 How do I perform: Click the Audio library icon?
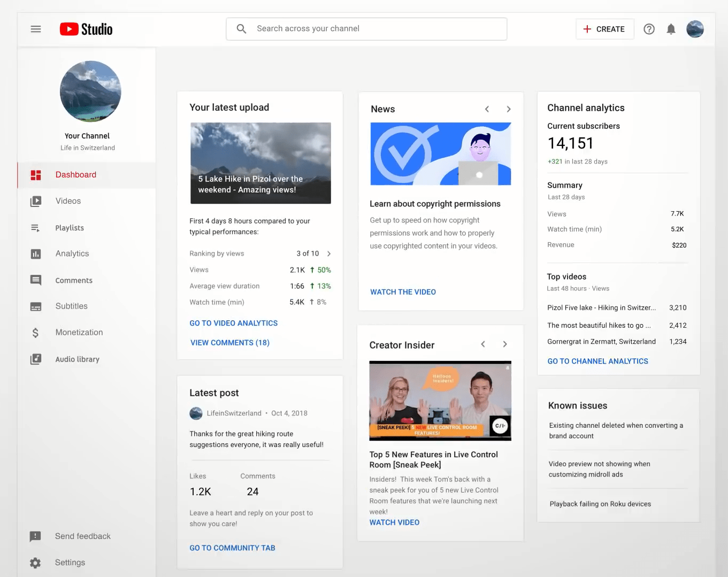[x=35, y=359]
